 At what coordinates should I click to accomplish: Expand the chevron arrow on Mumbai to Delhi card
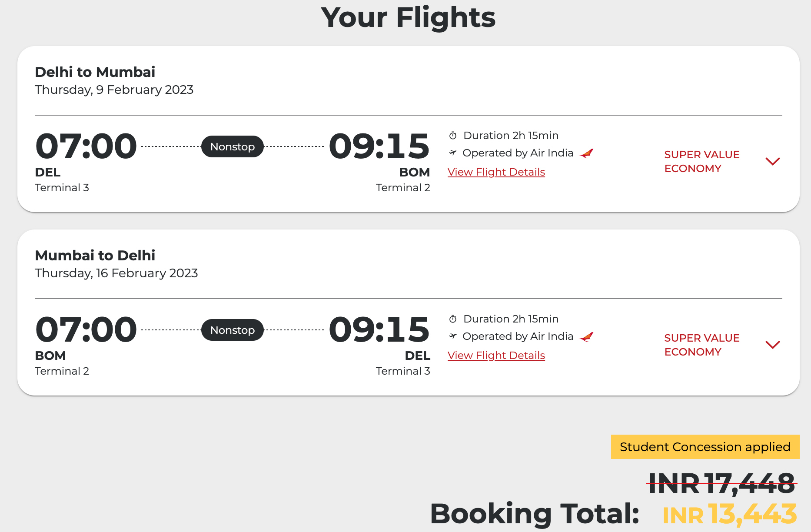[772, 345]
